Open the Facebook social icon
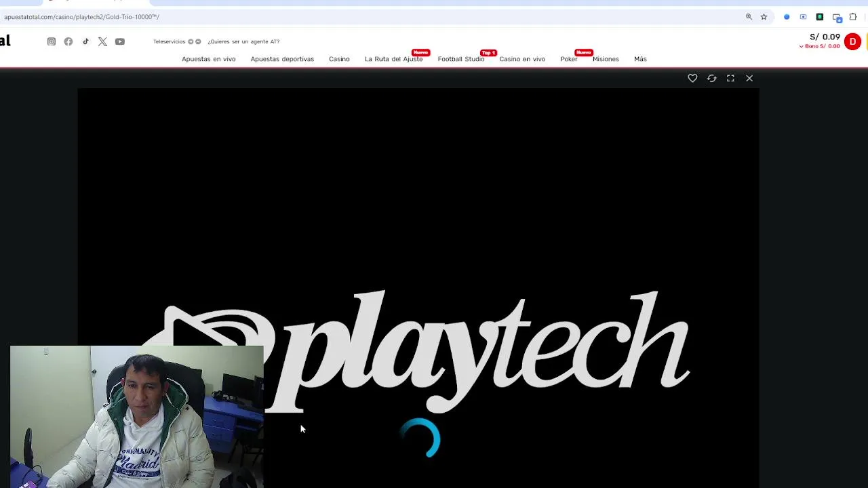This screenshot has width=868, height=488. click(x=68, y=41)
